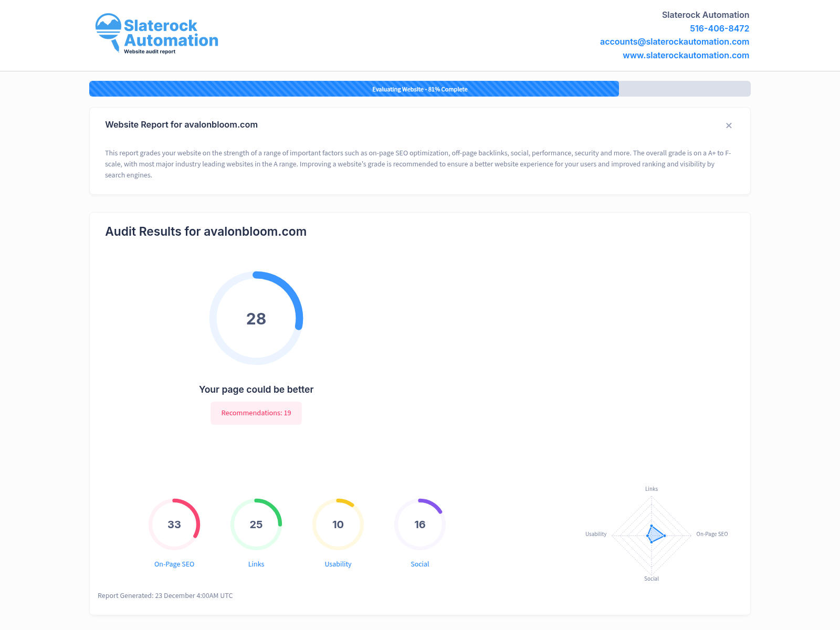The image size is (840, 630).
Task: Visit www.slaterockautomation.com link
Action: (x=686, y=55)
